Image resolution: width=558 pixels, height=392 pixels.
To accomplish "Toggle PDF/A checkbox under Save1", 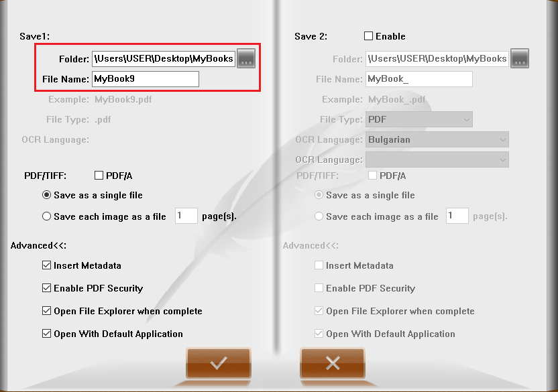I will [99, 176].
